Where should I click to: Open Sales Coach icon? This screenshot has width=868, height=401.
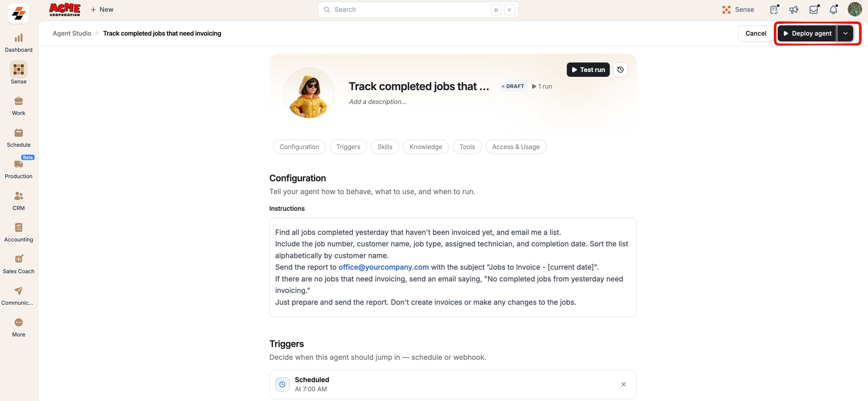18,259
